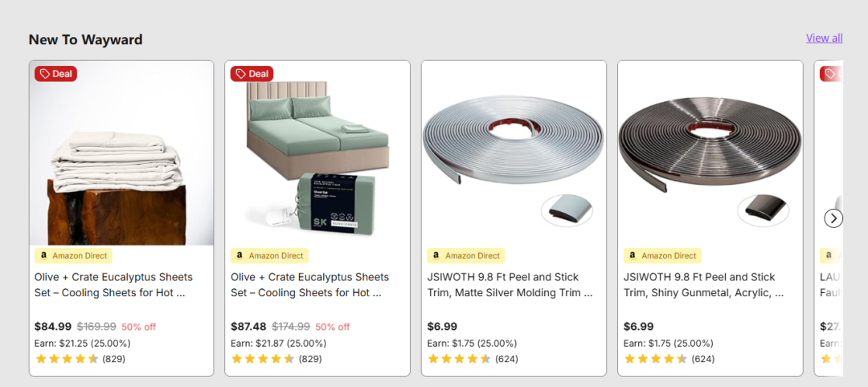Viewport: 868px width, 387px height.
Task: Click Deal badge on white sheets card
Action: point(56,74)
